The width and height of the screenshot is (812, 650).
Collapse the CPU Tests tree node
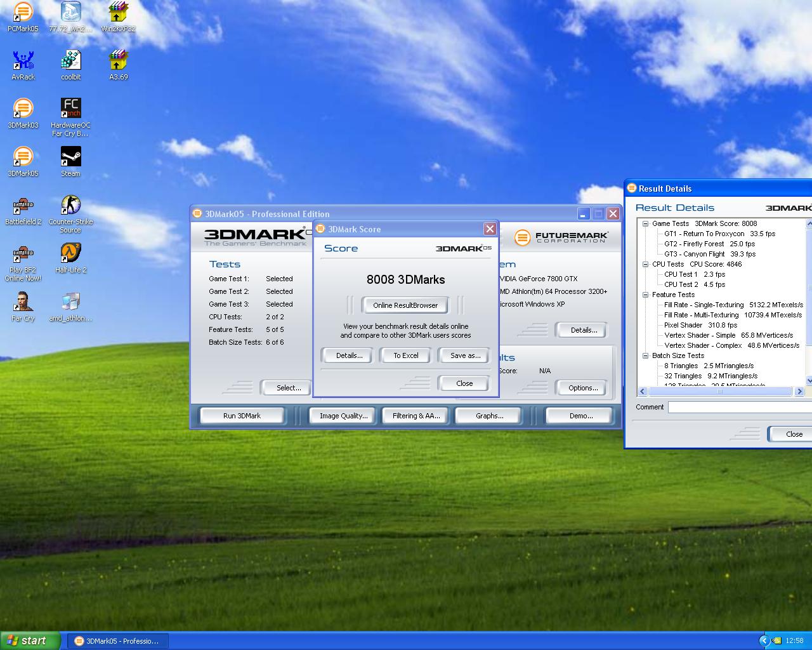coord(645,264)
